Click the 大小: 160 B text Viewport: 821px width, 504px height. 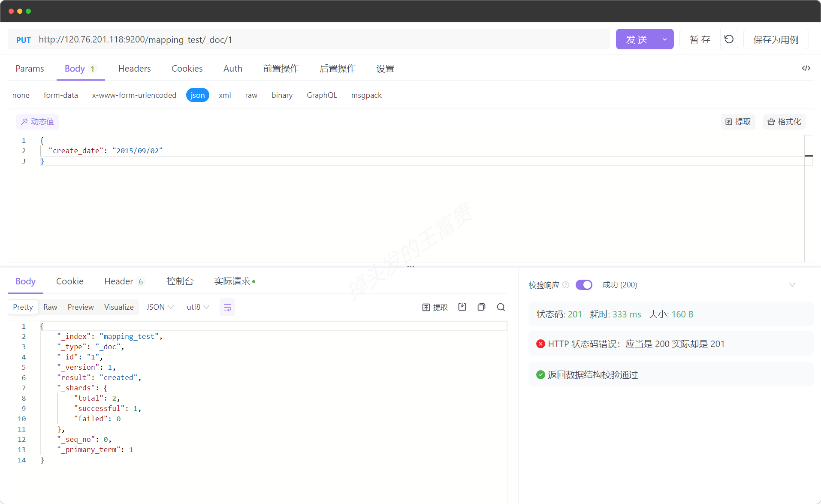pos(671,314)
